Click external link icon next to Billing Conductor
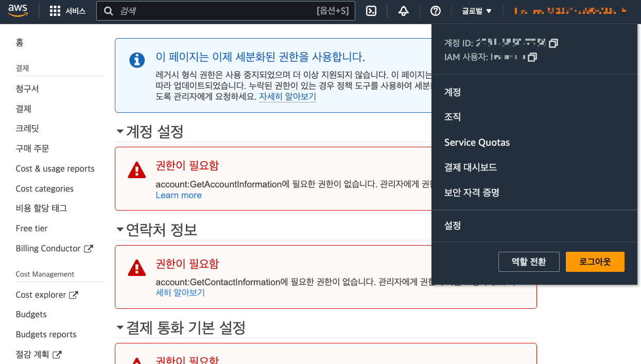The height and width of the screenshot is (364, 641). pyautogui.click(x=89, y=249)
